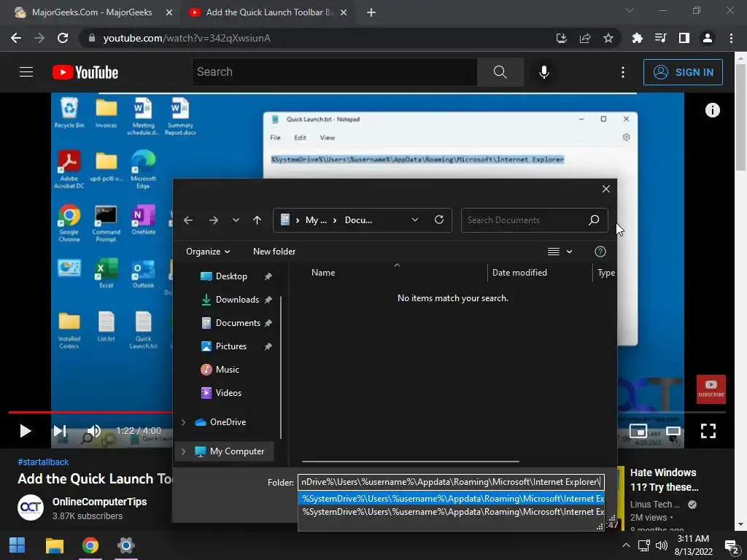Open Chrome media controls icon

tap(660, 38)
